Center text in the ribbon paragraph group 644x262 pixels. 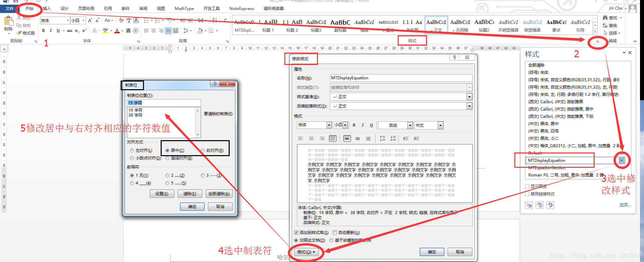click(x=153, y=31)
